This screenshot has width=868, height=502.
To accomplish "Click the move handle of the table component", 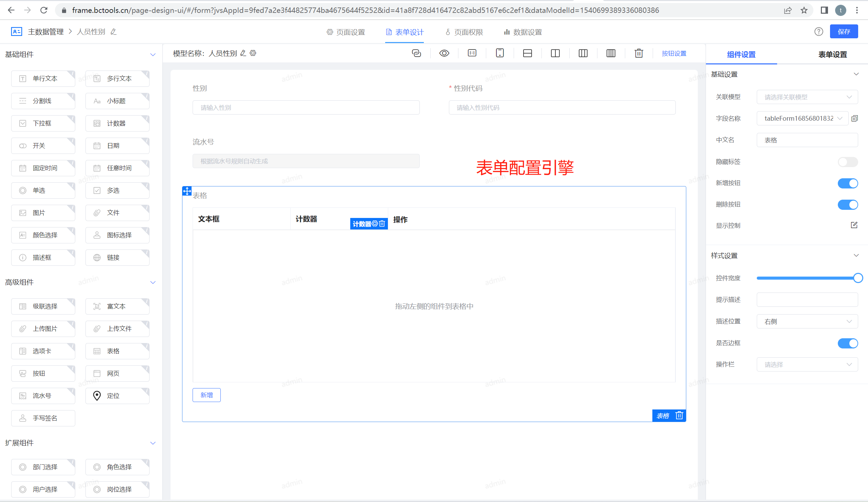I will [x=187, y=191].
